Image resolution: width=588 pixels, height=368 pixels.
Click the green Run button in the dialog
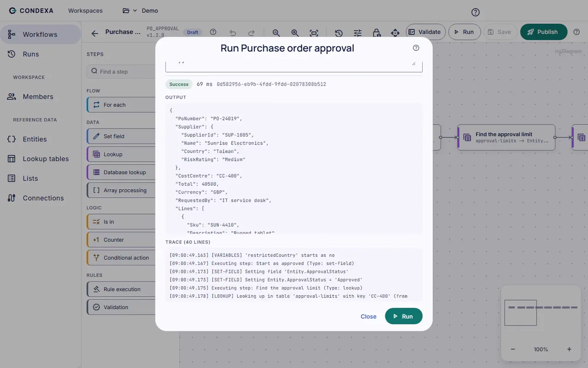coord(404,316)
